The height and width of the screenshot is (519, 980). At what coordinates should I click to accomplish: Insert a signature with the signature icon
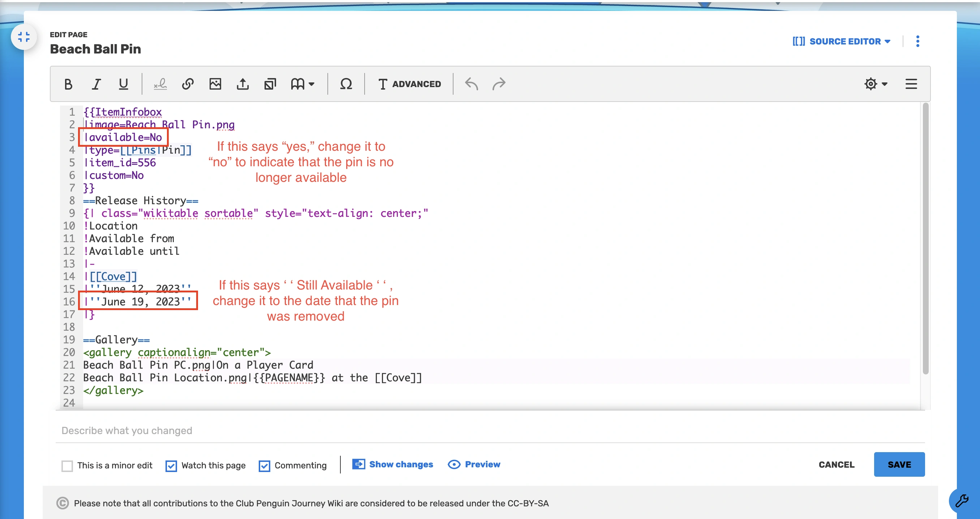pyautogui.click(x=160, y=84)
